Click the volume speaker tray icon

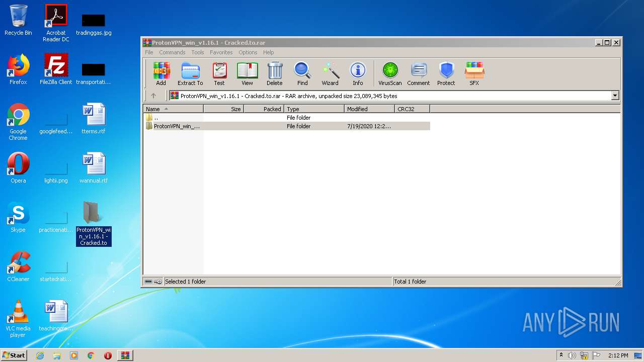click(572, 355)
